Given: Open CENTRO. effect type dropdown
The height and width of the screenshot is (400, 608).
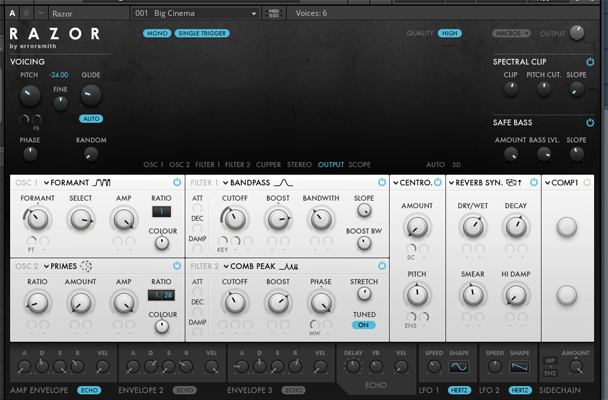Looking at the screenshot, I should click(413, 183).
